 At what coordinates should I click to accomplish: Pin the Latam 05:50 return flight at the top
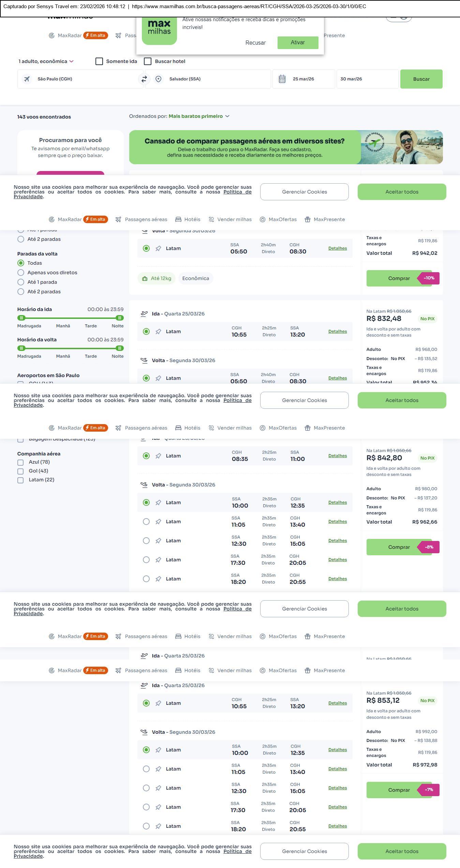tap(158, 249)
